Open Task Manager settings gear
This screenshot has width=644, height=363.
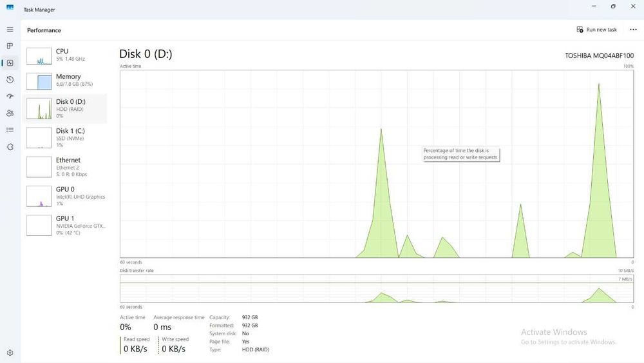point(10,353)
